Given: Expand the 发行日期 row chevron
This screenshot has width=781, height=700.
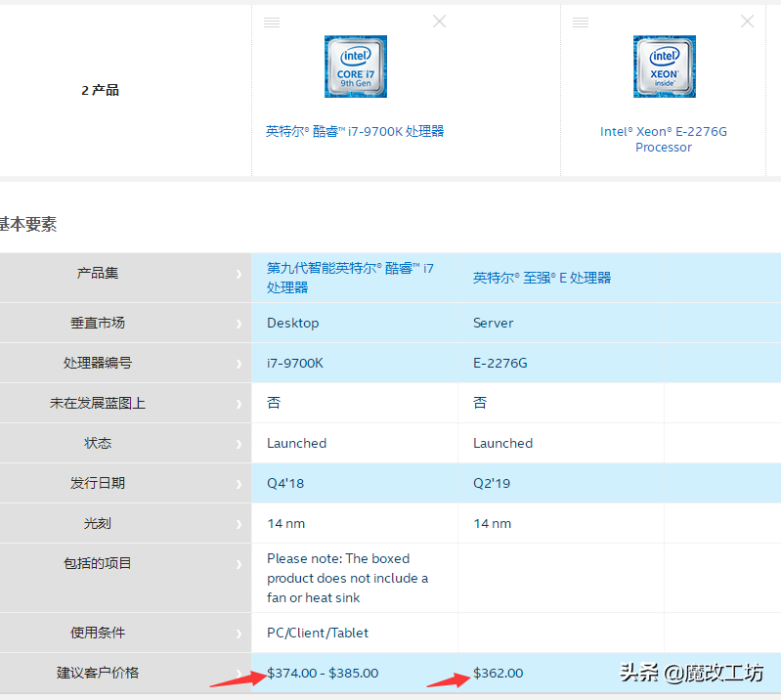Looking at the screenshot, I should point(239,484).
